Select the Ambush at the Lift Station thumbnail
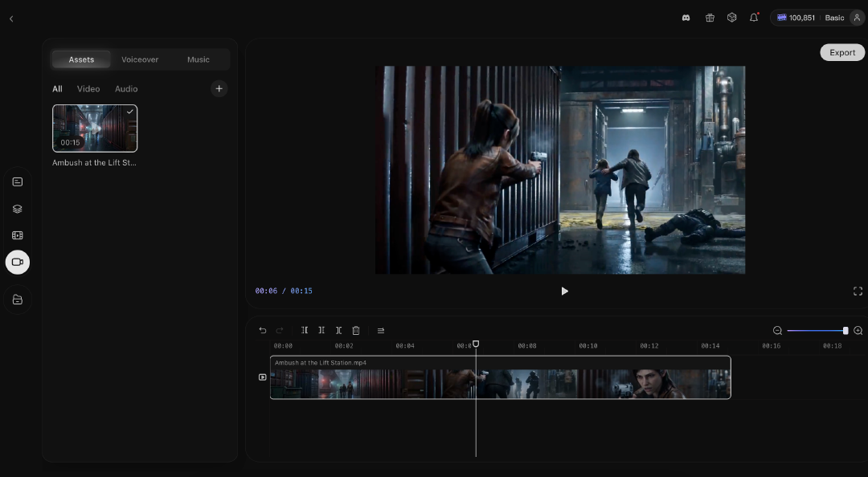 click(95, 128)
